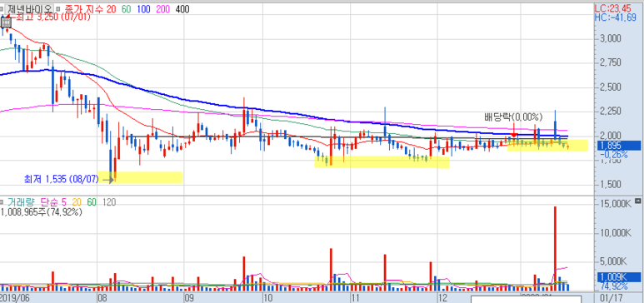Click the 5,000K volume axis label
The image size is (644, 303).
click(615, 261)
